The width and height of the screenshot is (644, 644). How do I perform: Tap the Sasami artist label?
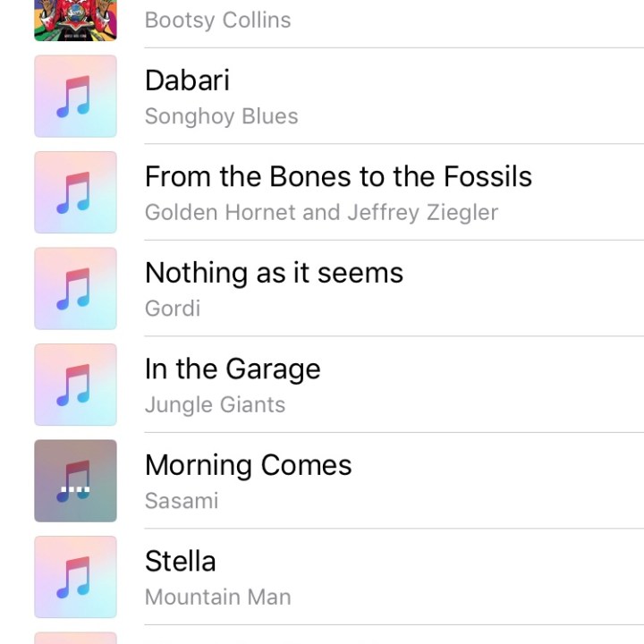[x=182, y=501]
